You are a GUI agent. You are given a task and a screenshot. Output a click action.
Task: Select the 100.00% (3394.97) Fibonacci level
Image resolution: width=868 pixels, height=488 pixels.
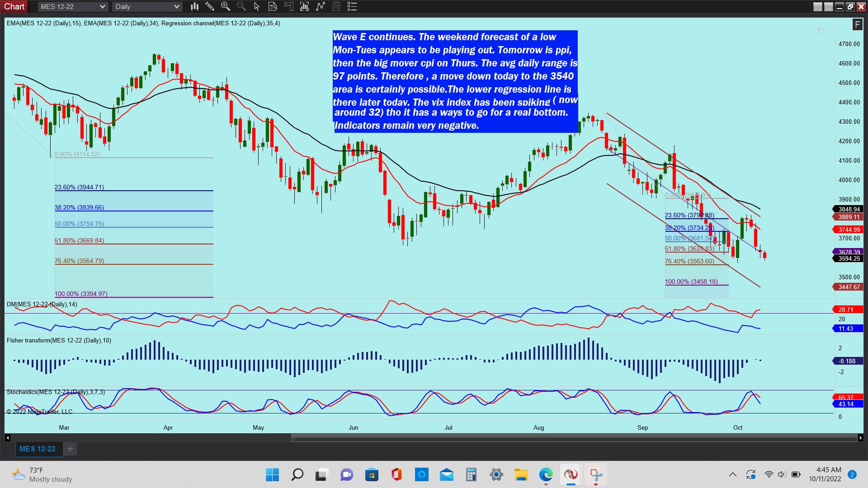(x=81, y=294)
